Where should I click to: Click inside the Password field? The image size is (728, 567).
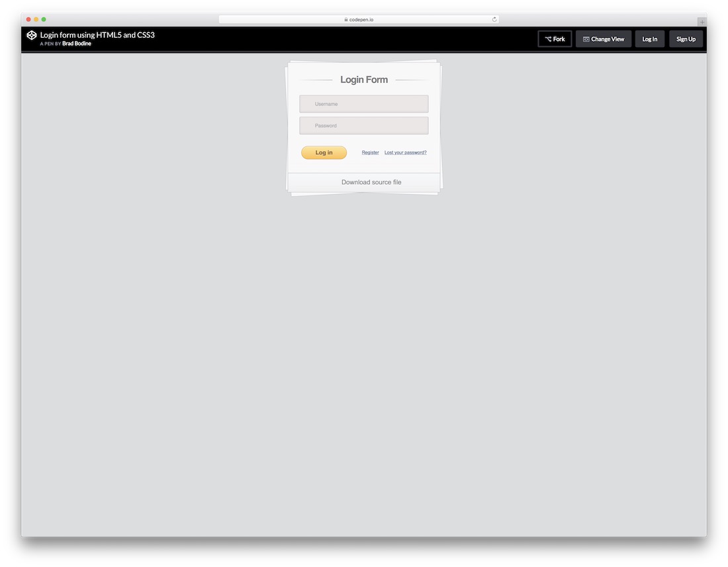(363, 125)
